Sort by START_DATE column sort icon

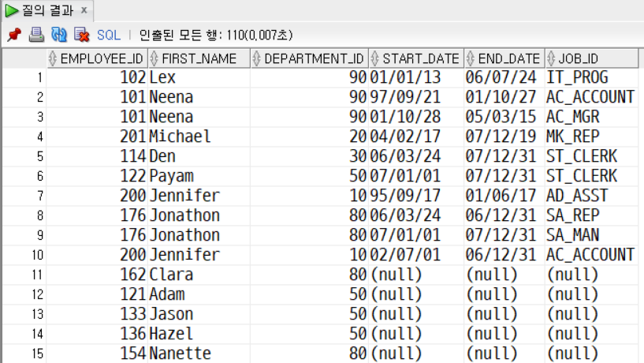[374, 58]
